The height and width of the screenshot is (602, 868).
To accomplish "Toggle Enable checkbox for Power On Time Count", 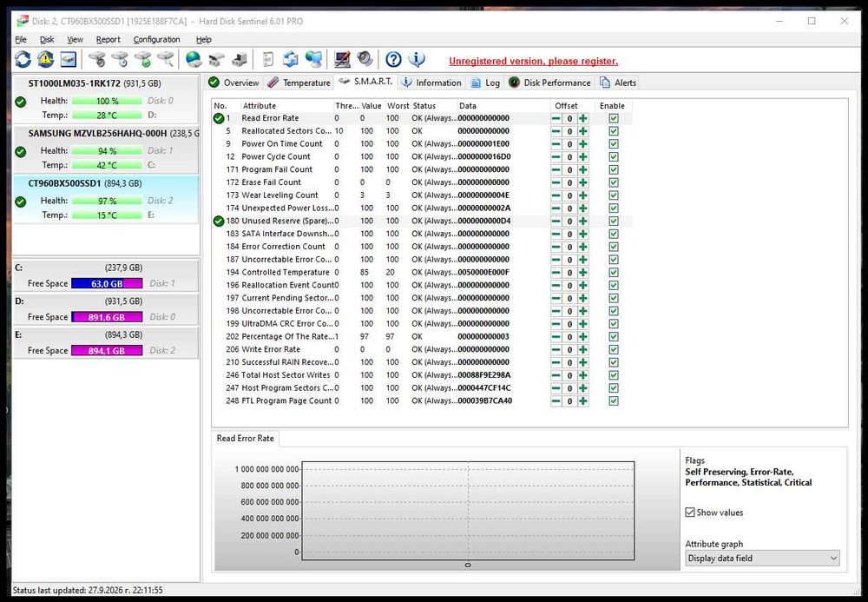I will pyautogui.click(x=614, y=144).
